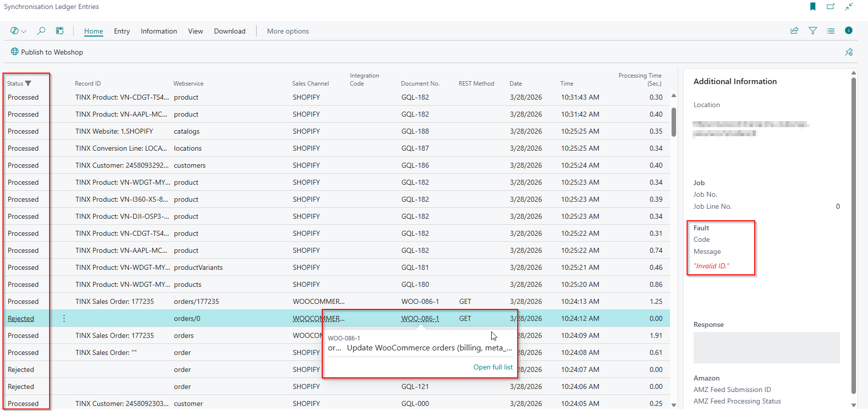Select the GQL-187 document cell
The height and width of the screenshot is (411, 868).
415,148
